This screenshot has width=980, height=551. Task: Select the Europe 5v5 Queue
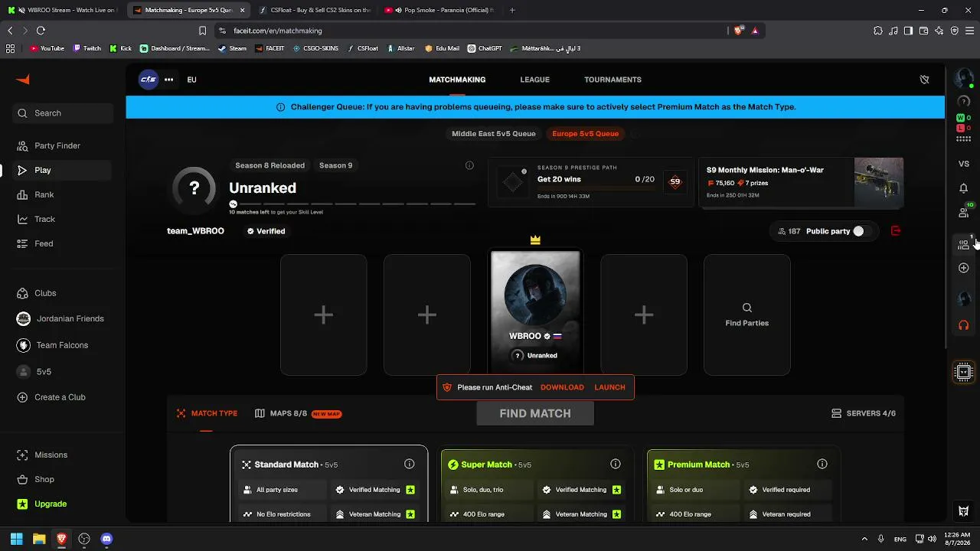coord(585,133)
